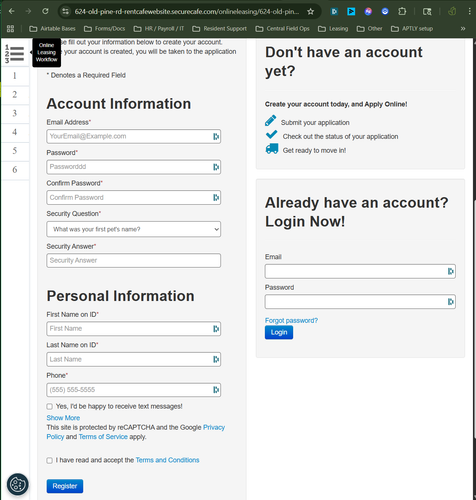This screenshot has width=476, height=500.
Task: Click autofill icon in First Name field
Action: click(x=216, y=329)
